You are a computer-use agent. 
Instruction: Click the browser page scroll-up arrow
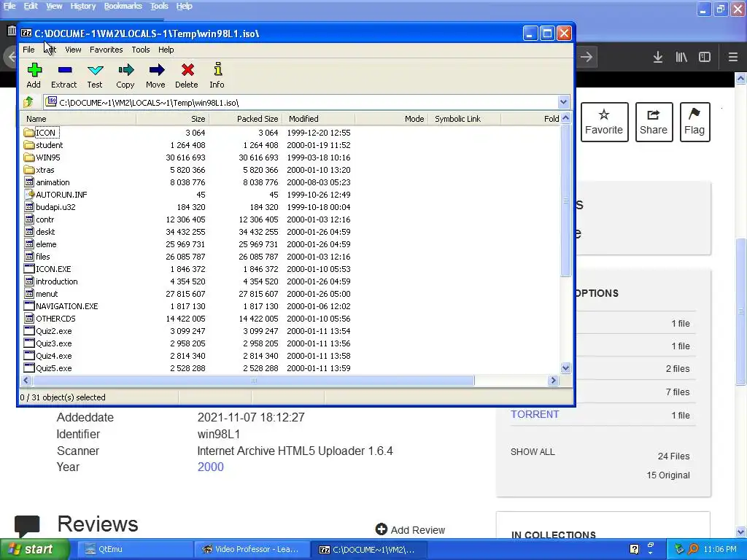(x=740, y=79)
